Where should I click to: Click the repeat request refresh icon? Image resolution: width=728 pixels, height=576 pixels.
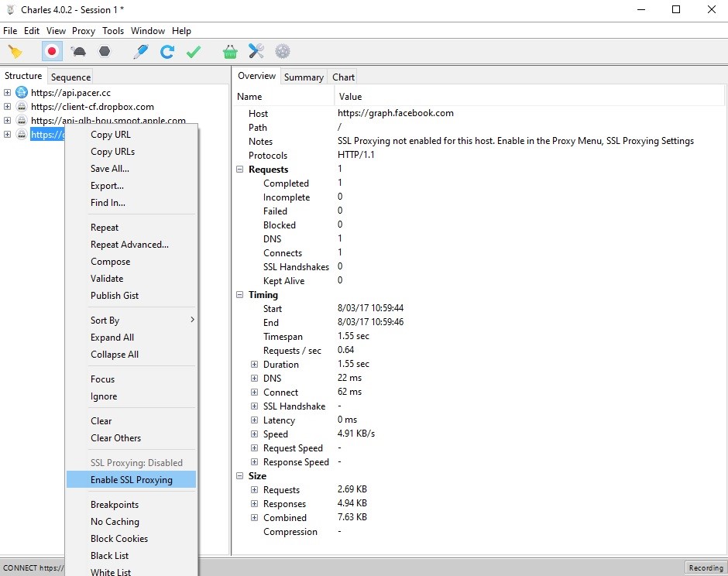coord(167,52)
